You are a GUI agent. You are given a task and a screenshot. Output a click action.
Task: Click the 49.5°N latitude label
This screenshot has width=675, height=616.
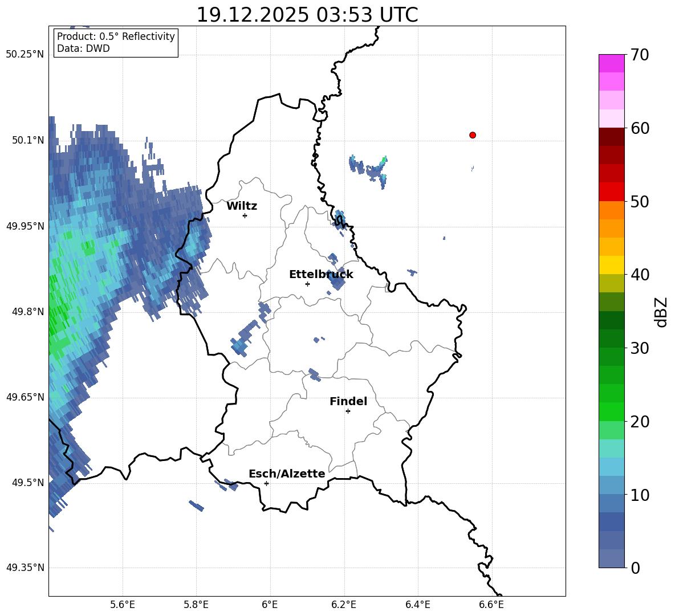pos(27,483)
